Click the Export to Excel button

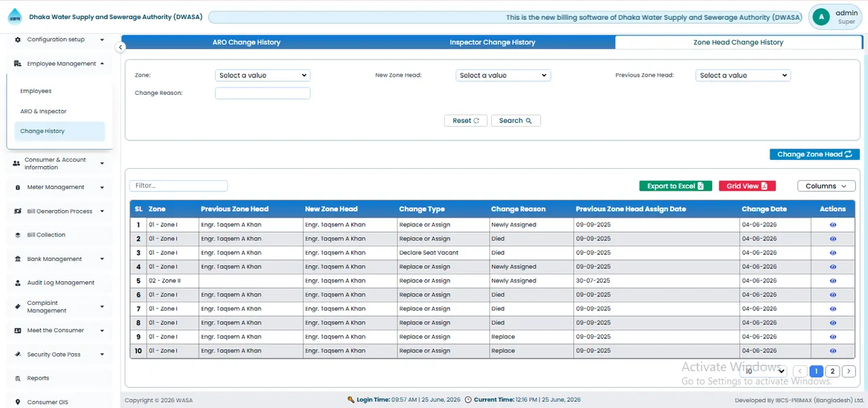click(675, 186)
